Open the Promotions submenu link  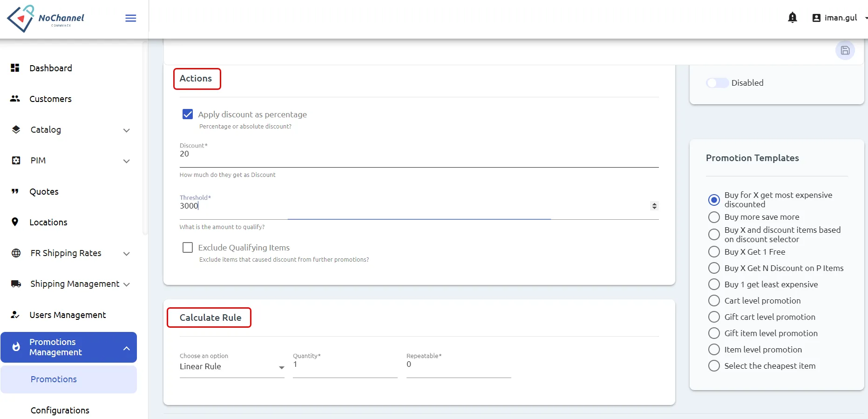(x=69, y=379)
